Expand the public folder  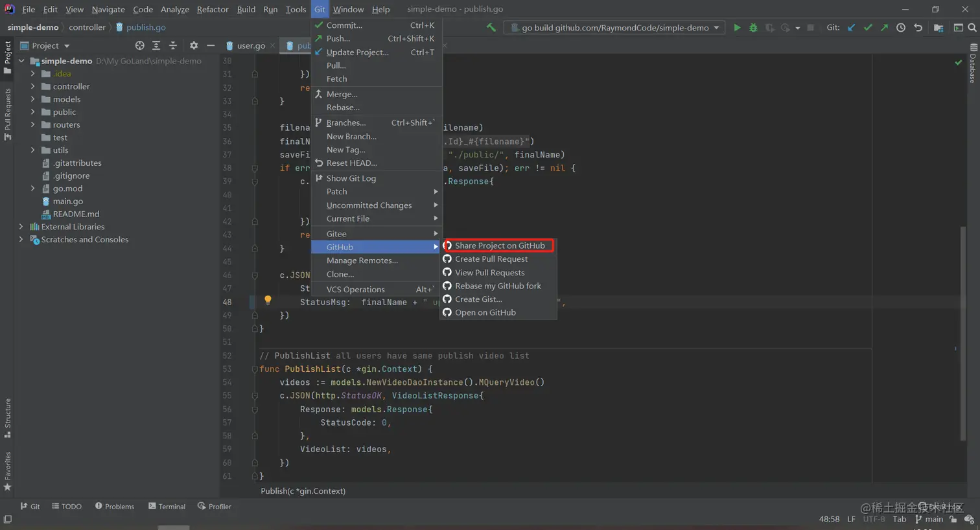point(32,111)
